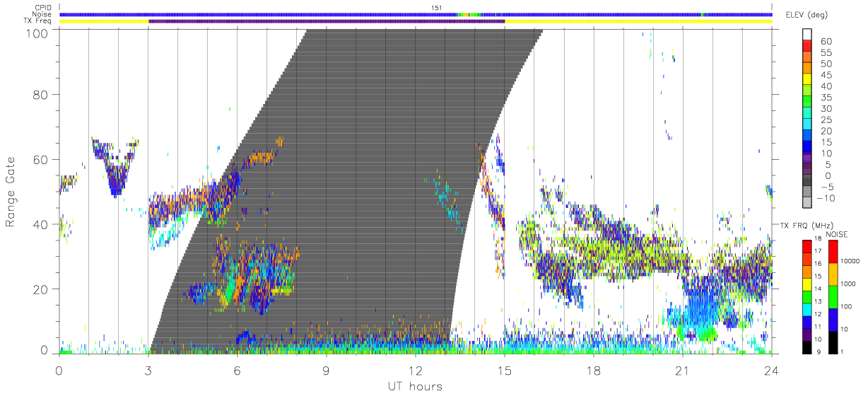Click the cyan 20–25 degree elevation swatch
Screen dimensions: 868x401
coord(808,125)
